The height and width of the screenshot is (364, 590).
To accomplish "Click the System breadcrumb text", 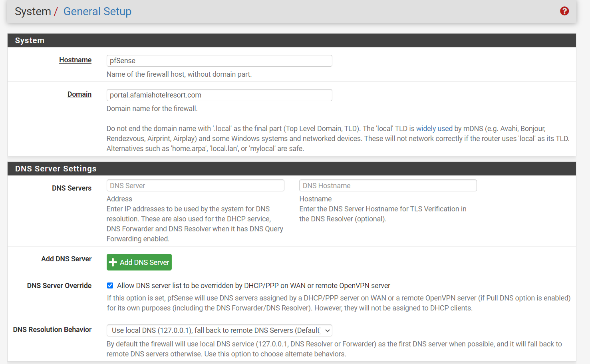I will pos(33,12).
